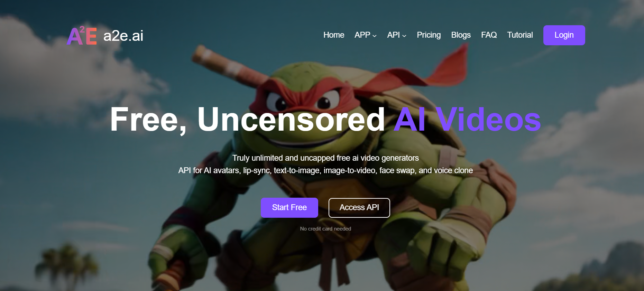Viewport: 644px width, 291px height.
Task: Click the chevron next to API
Action: click(404, 36)
